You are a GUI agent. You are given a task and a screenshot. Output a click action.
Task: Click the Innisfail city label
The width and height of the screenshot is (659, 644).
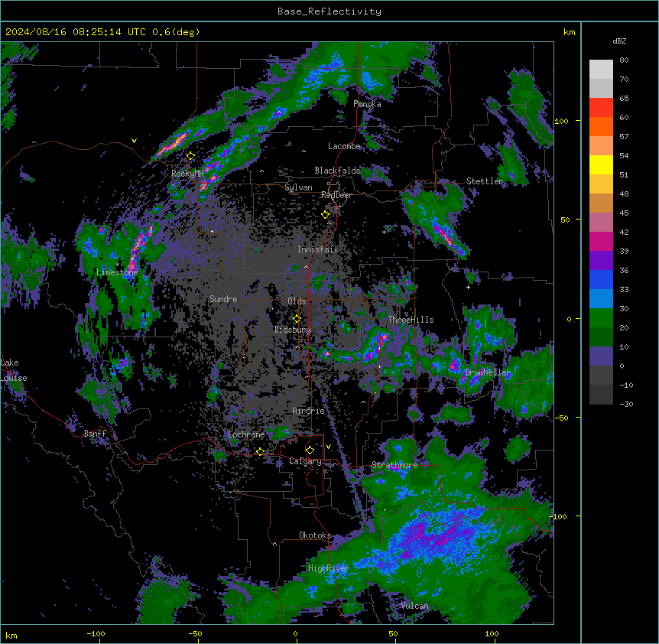click(318, 249)
